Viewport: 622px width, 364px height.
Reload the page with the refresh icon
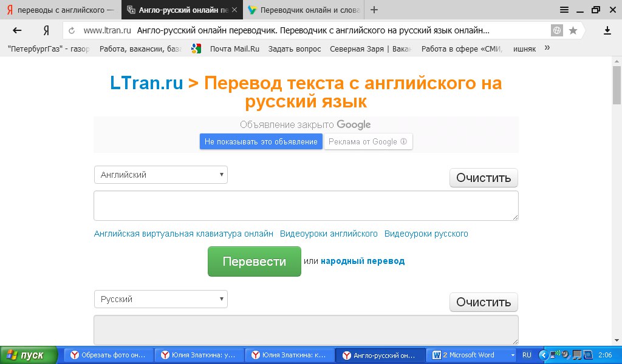[72, 30]
